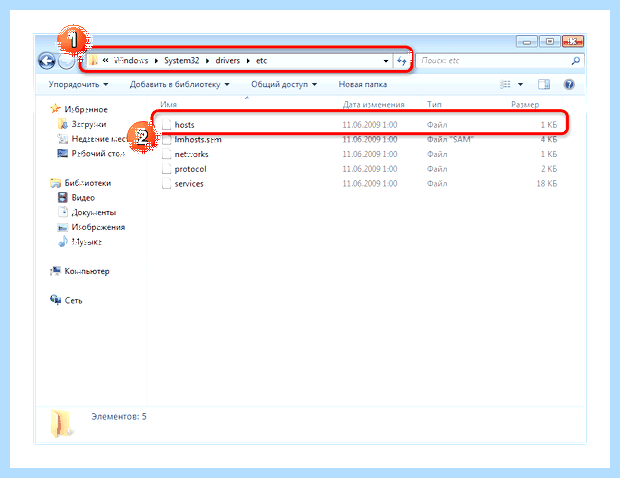Viewport: 620px width, 478px height.
Task: Click the Изображения library icon
Action: point(62,227)
